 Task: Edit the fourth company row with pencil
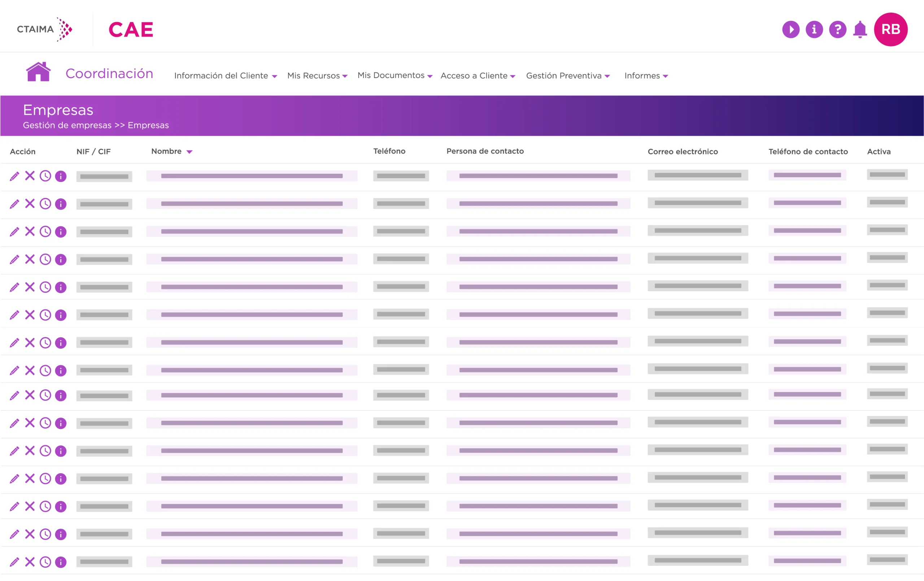click(x=14, y=260)
